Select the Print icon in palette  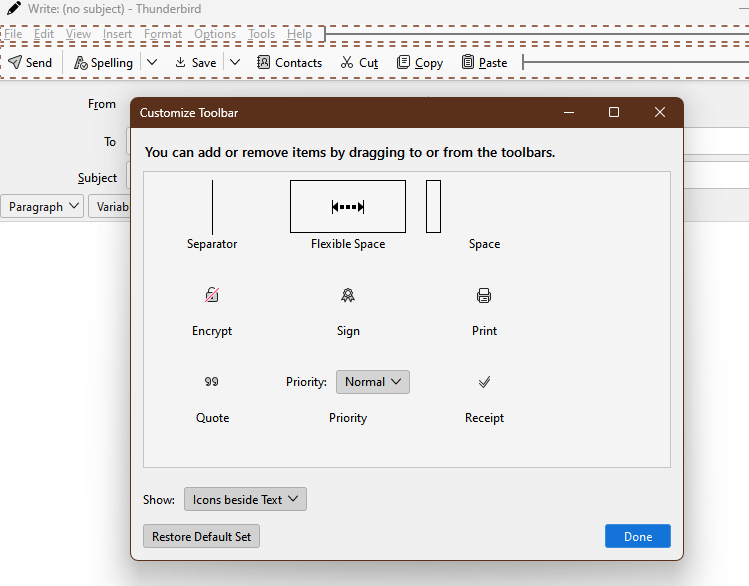[484, 295]
